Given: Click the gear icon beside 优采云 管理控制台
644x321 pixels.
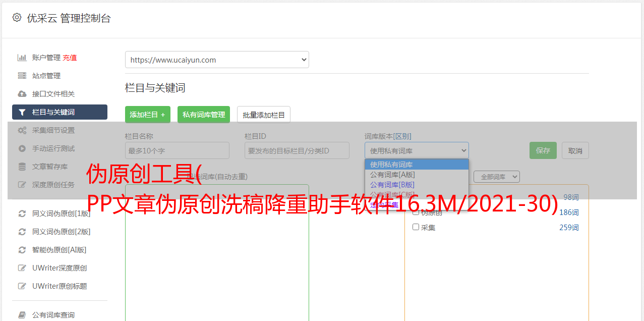Looking at the screenshot, I should tap(17, 18).
